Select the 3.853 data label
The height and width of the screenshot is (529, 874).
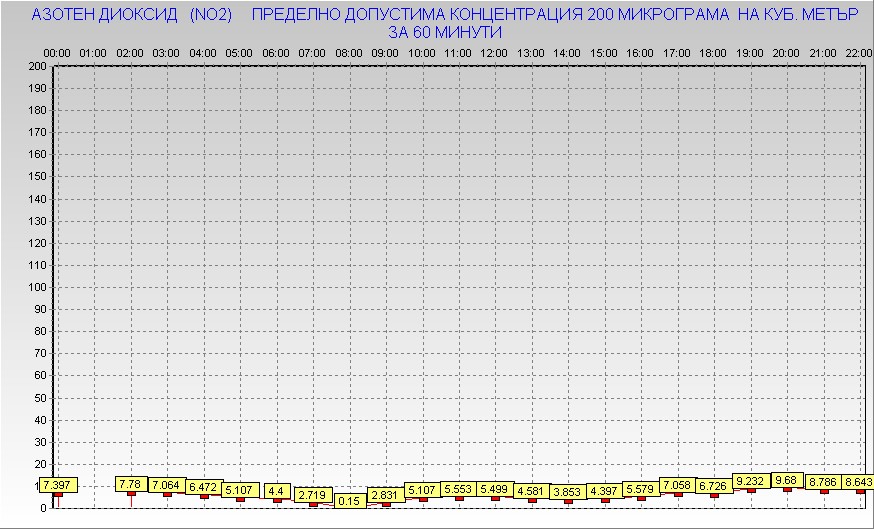point(568,492)
